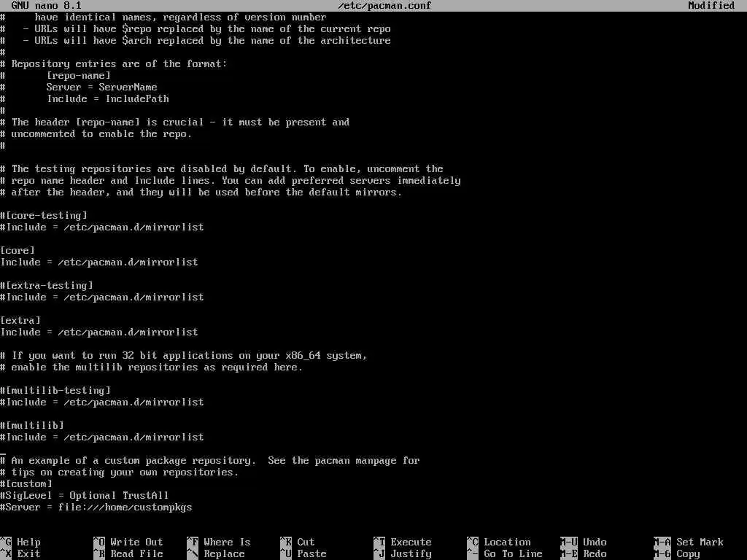Click the M-U Undo shortcut

[x=584, y=542]
